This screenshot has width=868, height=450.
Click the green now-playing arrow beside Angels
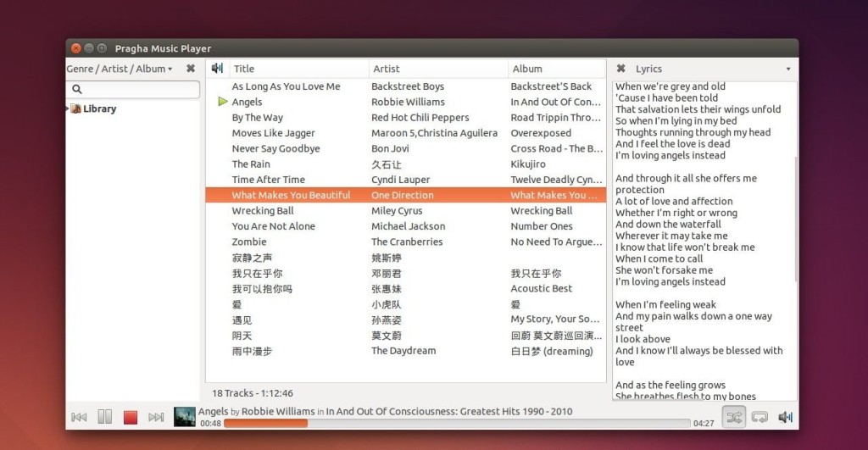pyautogui.click(x=223, y=102)
